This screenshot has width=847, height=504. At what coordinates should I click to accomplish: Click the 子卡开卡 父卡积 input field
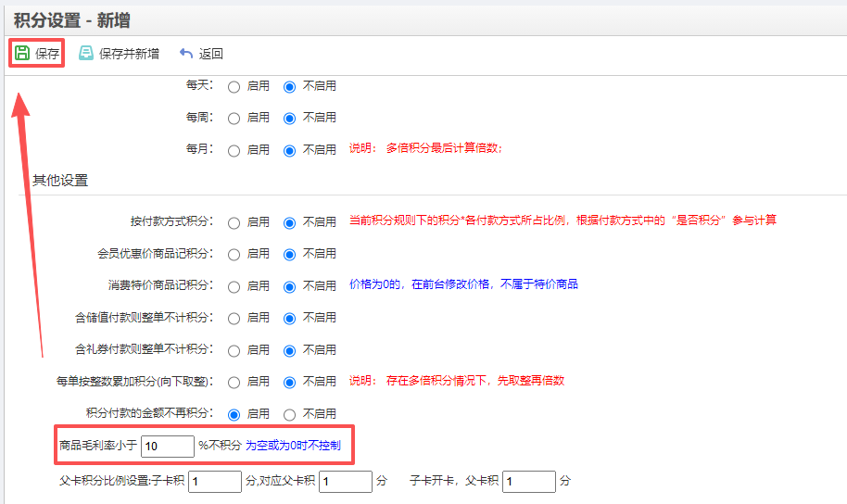point(529,482)
